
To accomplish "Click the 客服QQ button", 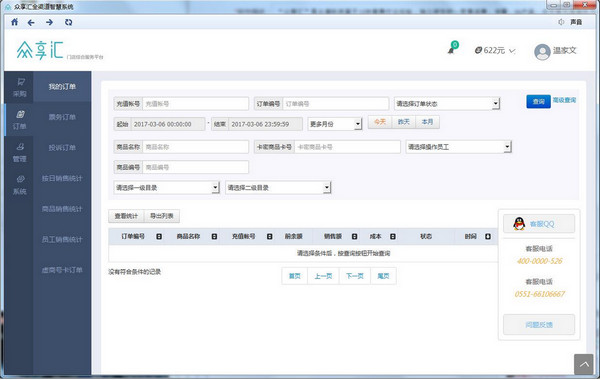I will [x=539, y=224].
